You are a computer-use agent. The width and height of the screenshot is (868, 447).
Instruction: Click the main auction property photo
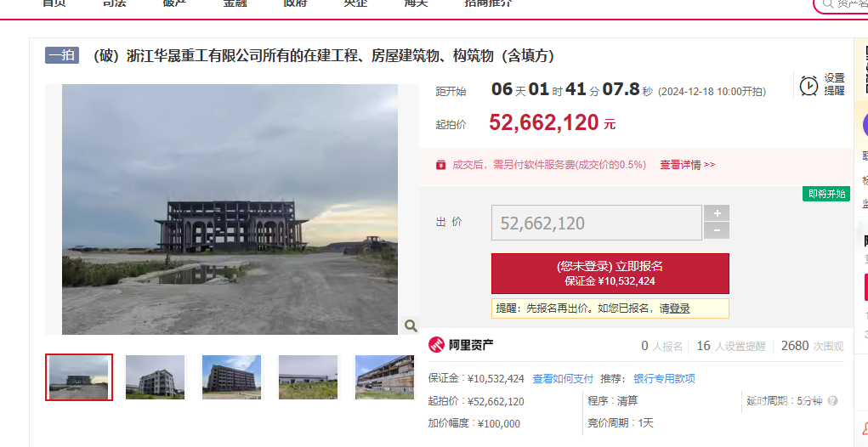click(230, 209)
